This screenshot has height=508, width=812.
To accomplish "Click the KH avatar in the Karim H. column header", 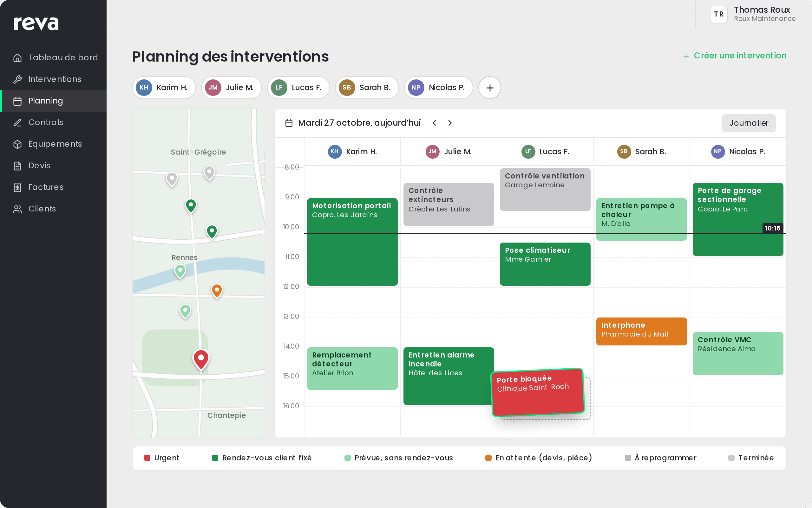I will pos(335,151).
